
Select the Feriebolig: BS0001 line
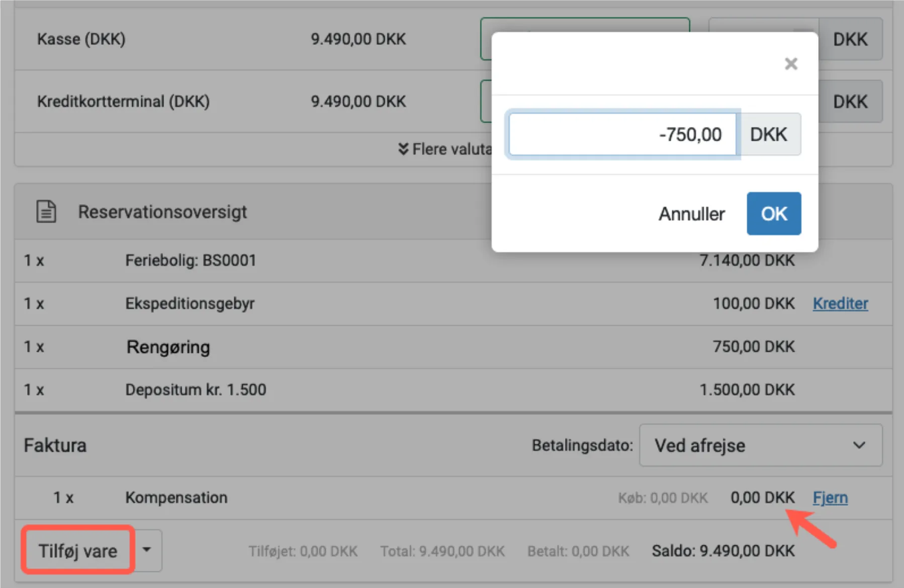pyautogui.click(x=191, y=260)
